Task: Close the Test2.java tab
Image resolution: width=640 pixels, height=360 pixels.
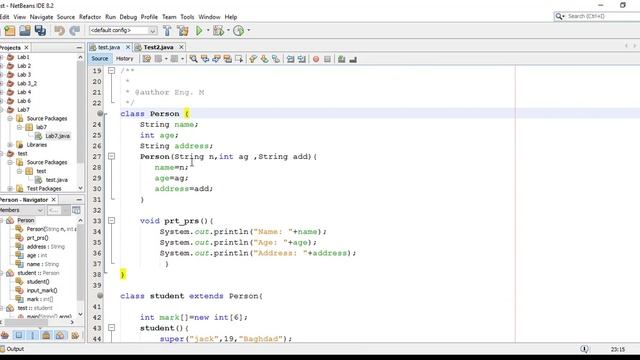Action: 181,47
